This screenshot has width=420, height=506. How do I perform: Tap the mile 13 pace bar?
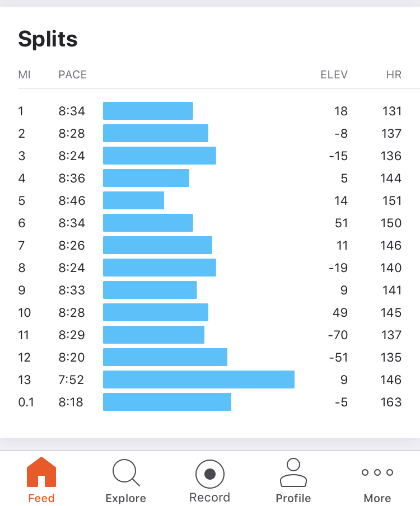click(198, 379)
